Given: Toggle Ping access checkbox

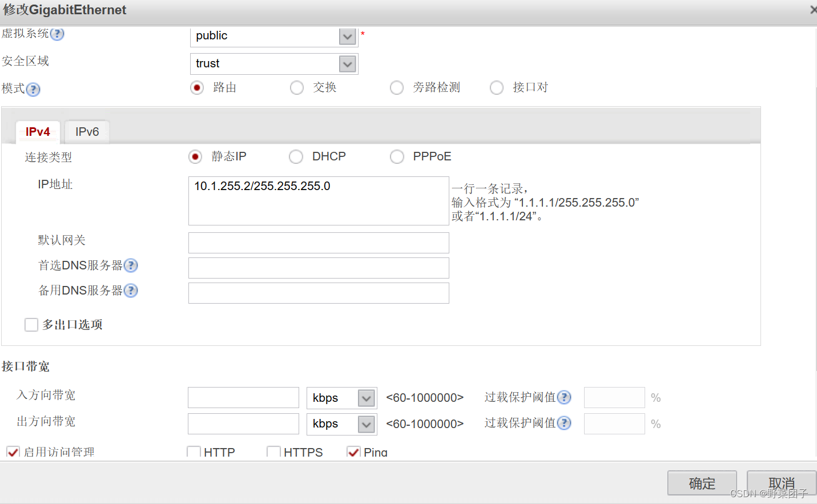Looking at the screenshot, I should (x=353, y=452).
